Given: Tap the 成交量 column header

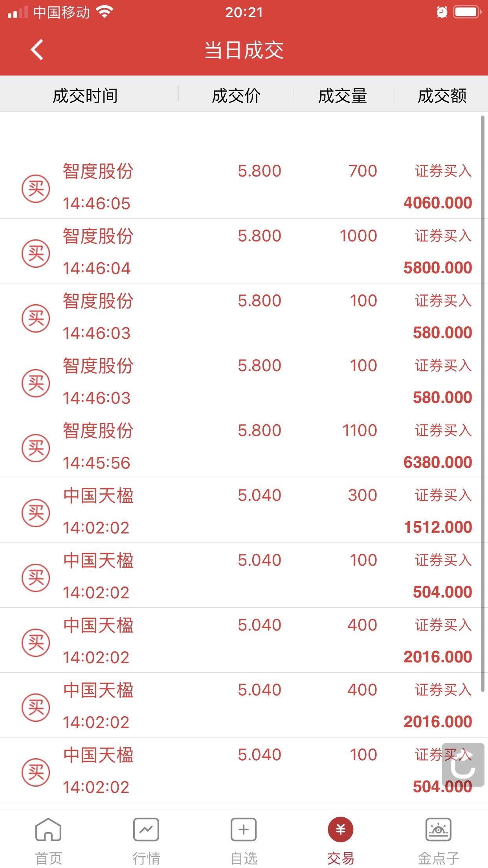Looking at the screenshot, I should (343, 96).
